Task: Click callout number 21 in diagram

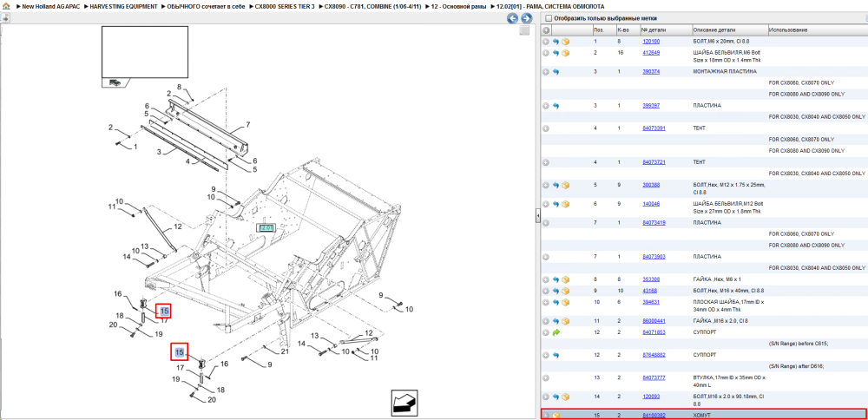Action: [285, 351]
